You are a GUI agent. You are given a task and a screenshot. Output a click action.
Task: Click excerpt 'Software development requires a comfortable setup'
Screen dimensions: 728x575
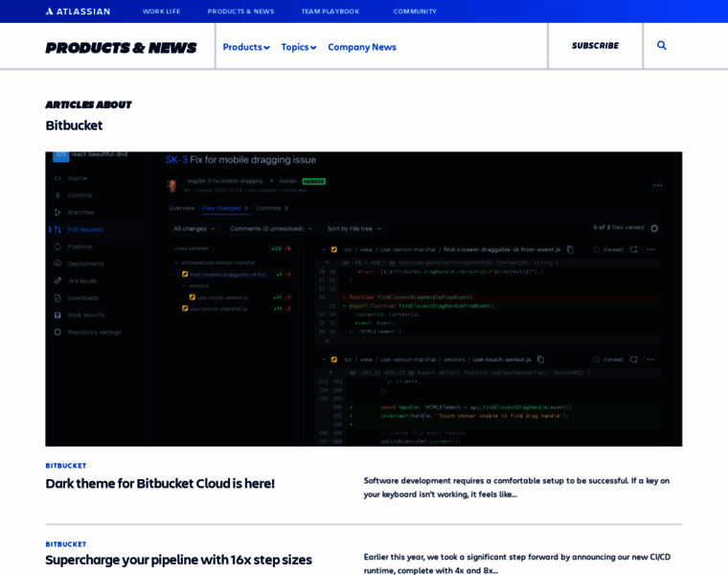[516, 487]
